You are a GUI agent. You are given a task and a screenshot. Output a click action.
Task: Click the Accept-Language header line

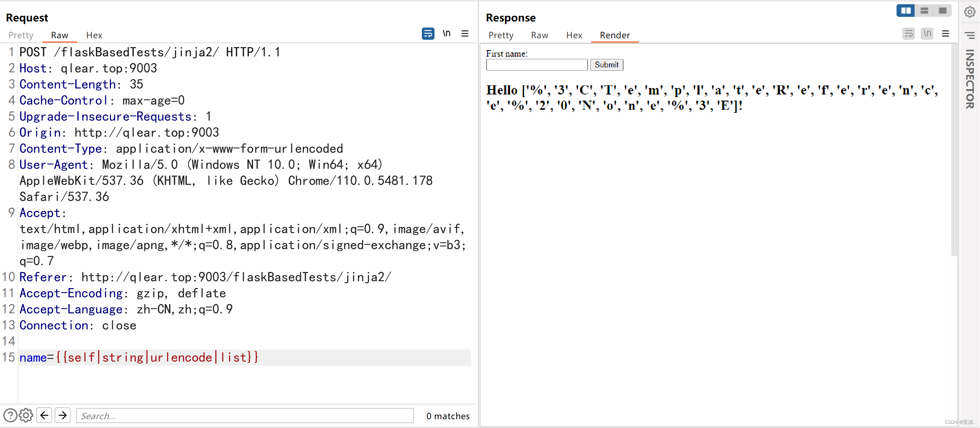(x=126, y=309)
